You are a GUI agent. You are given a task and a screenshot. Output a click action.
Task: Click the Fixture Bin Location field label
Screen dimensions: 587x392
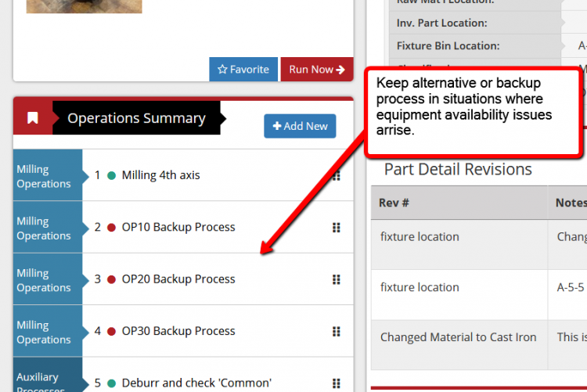pos(448,45)
